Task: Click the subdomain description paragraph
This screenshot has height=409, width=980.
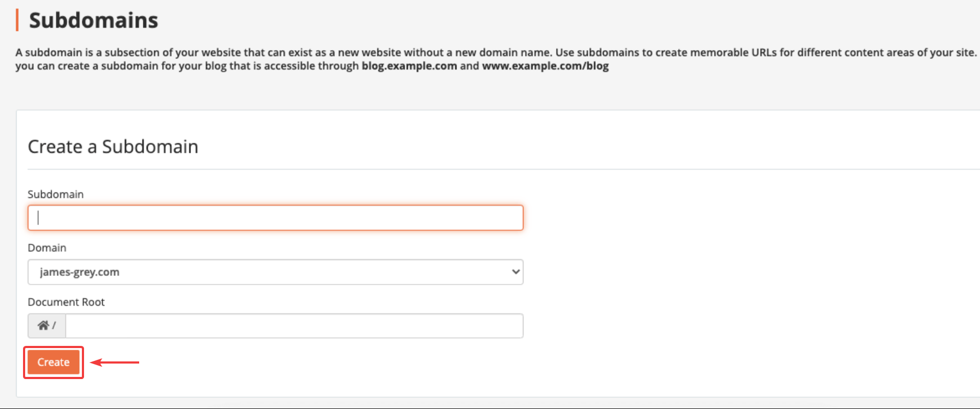Action: pos(496,59)
